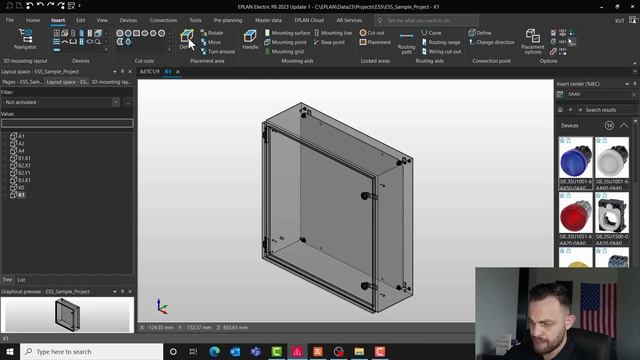
Task: Click Change direction of connection point
Action: tap(491, 42)
